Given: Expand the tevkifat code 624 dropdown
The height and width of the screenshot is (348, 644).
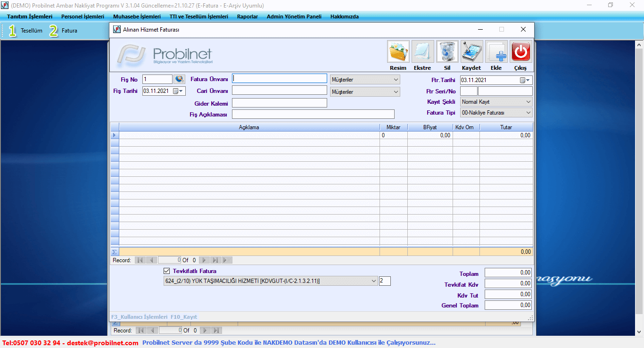Looking at the screenshot, I should tap(374, 281).
